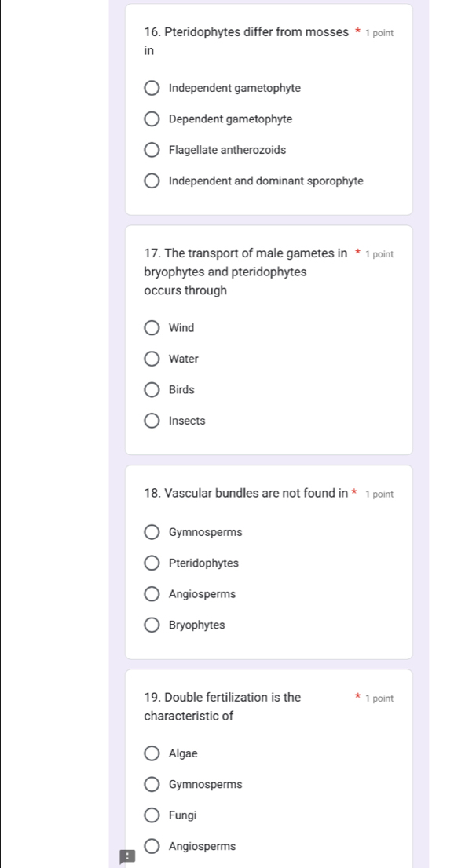The height and width of the screenshot is (868, 476).
Task: Click the red required asterisk on question 16
Action: 357,31
